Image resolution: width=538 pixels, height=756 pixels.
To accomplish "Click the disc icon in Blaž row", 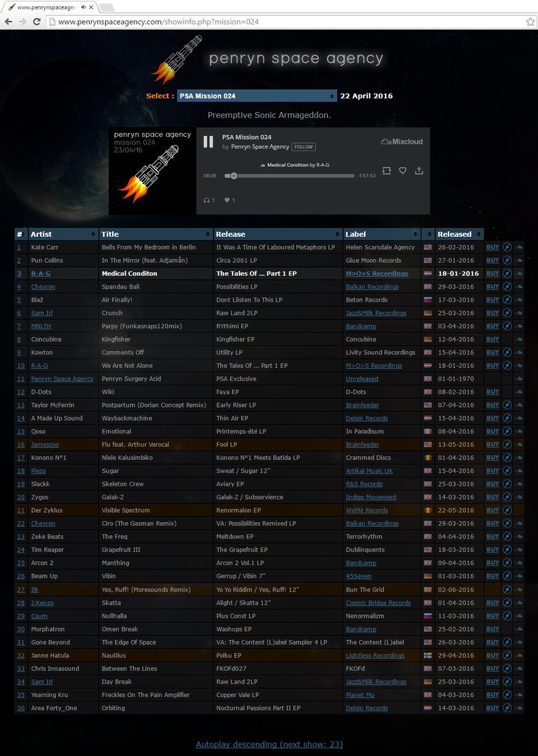I will pos(507,300).
